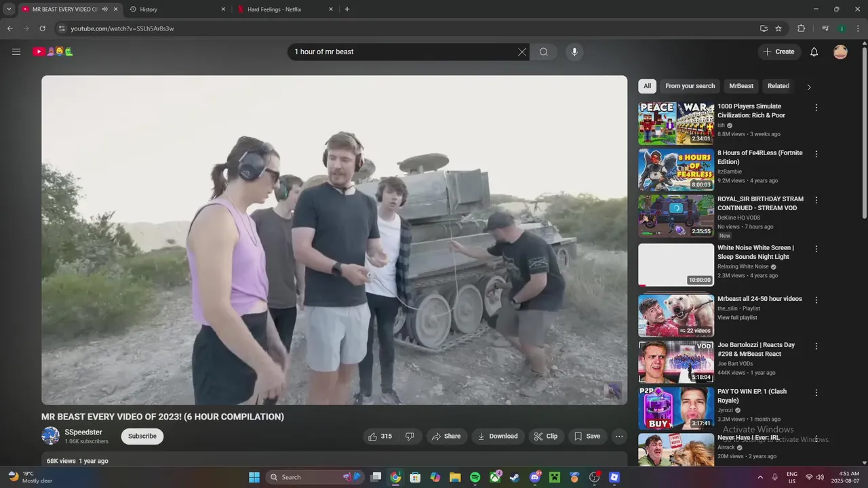Open options for PAY TO WIN EP. 1
The width and height of the screenshot is (868, 488).
pos(816,392)
